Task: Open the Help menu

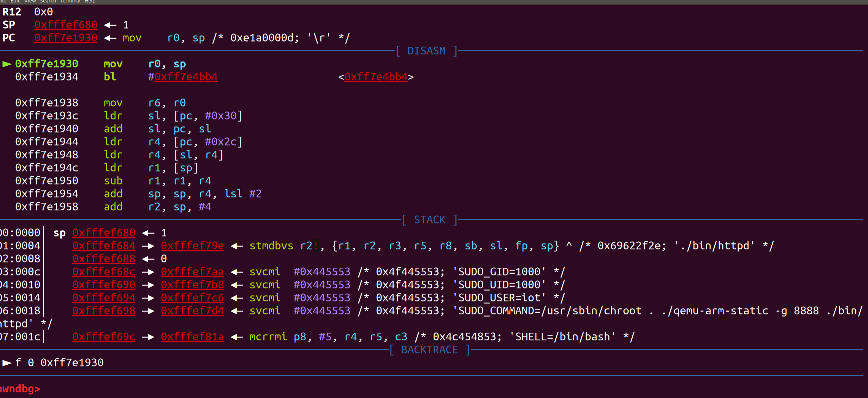Action: point(90,1)
